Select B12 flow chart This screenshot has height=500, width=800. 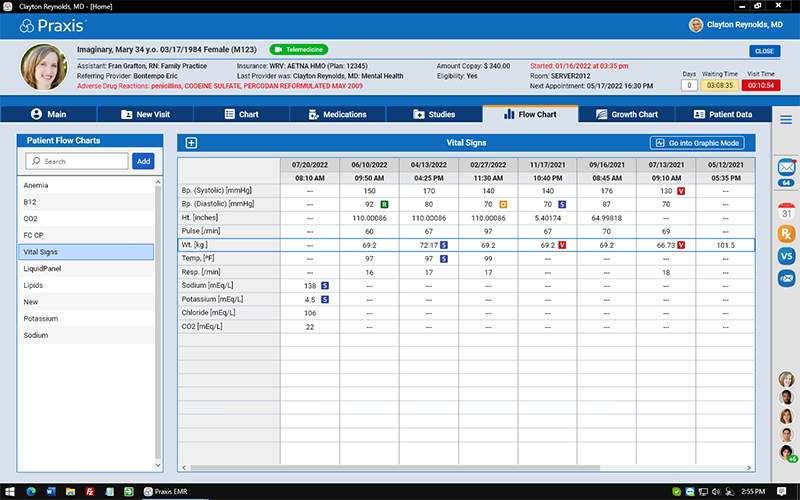click(86, 202)
